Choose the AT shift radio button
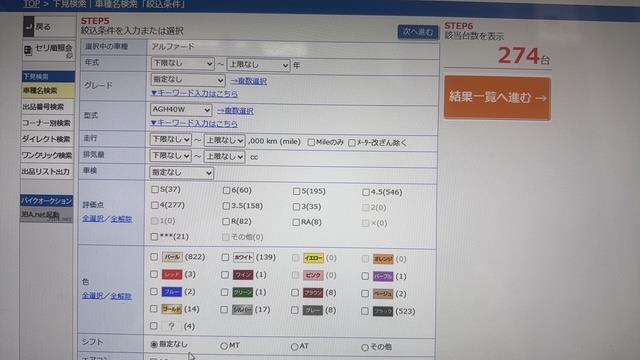Screen dimensions: 640x360 pyautogui.click(x=294, y=347)
